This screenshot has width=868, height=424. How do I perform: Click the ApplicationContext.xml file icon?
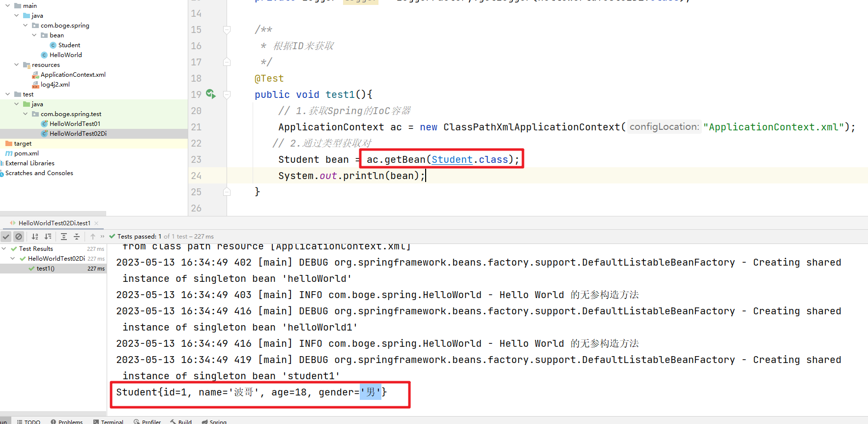click(35, 75)
